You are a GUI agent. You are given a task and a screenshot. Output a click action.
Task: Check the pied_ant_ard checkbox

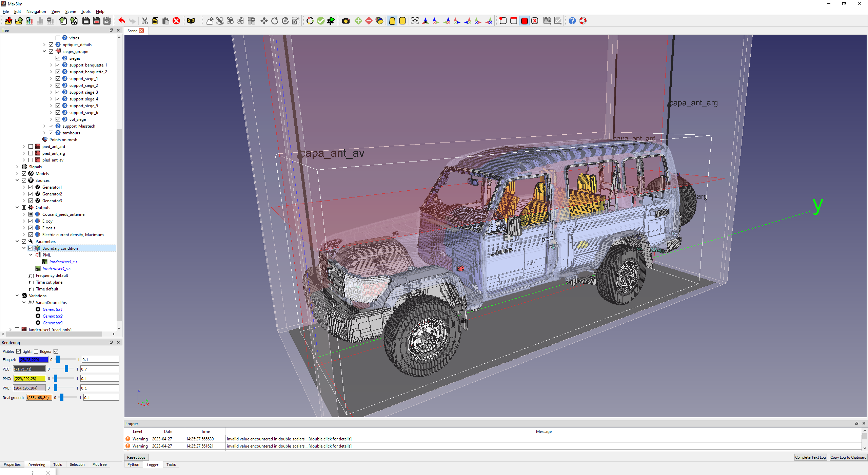pyautogui.click(x=31, y=147)
